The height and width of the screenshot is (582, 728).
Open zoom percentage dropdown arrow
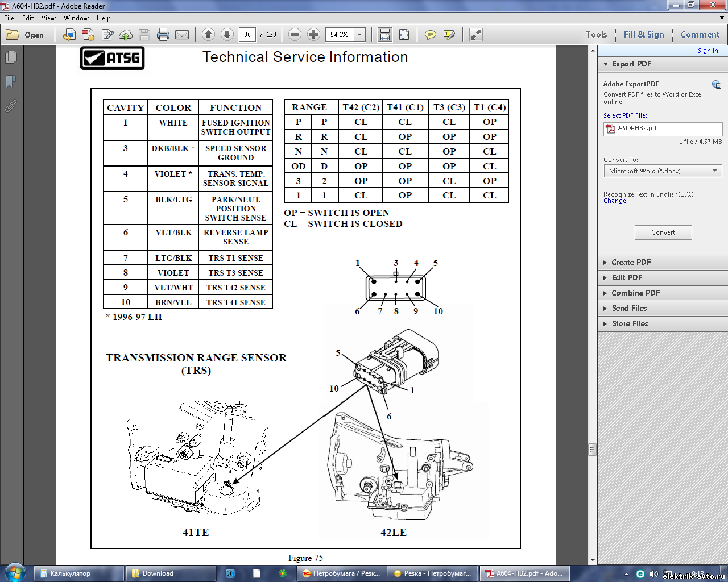(x=359, y=35)
